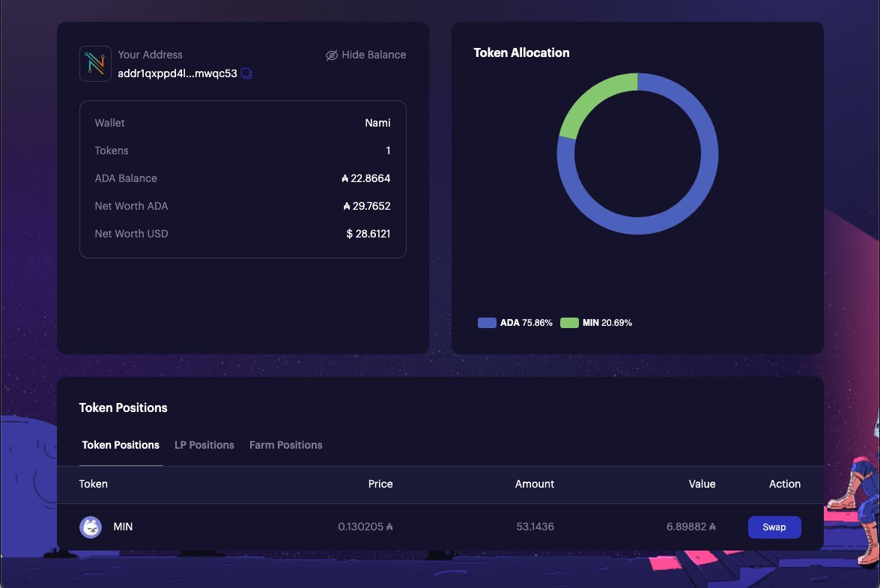Click the Wallet value Nami
Screen dimensions: 880x588
point(377,123)
